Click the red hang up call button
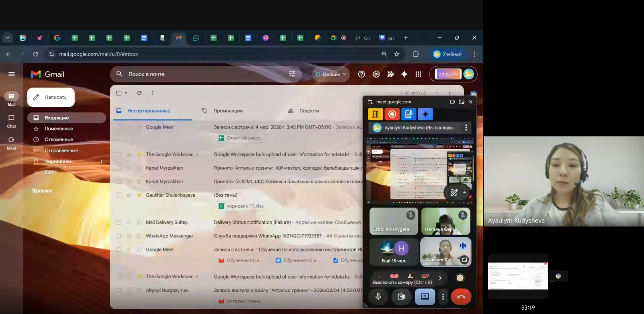644x314 pixels. coord(461,297)
